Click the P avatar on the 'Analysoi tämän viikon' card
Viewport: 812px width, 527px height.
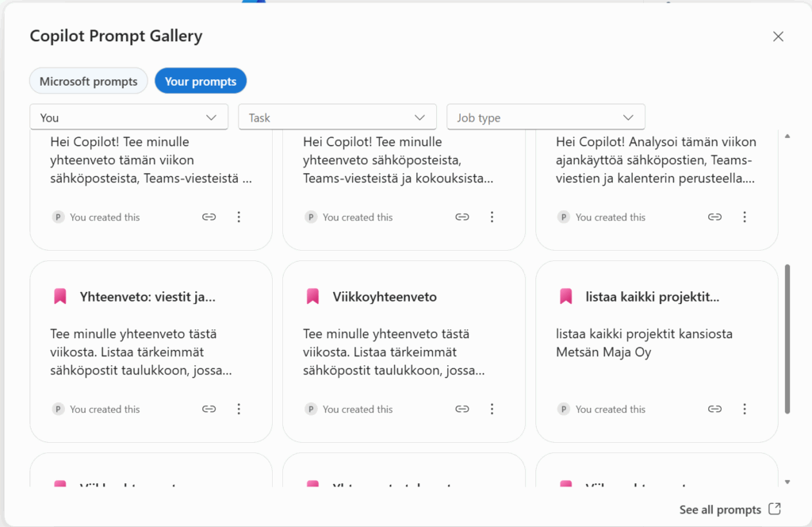point(564,217)
